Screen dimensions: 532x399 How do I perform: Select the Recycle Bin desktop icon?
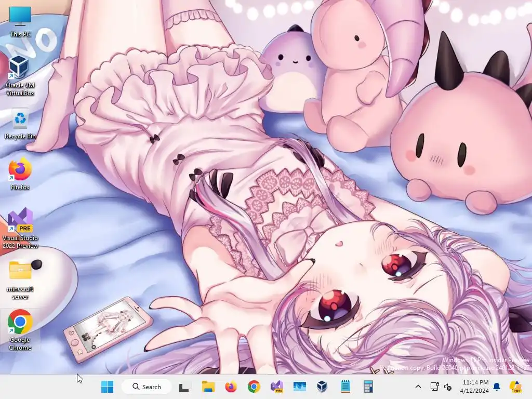pos(20,124)
